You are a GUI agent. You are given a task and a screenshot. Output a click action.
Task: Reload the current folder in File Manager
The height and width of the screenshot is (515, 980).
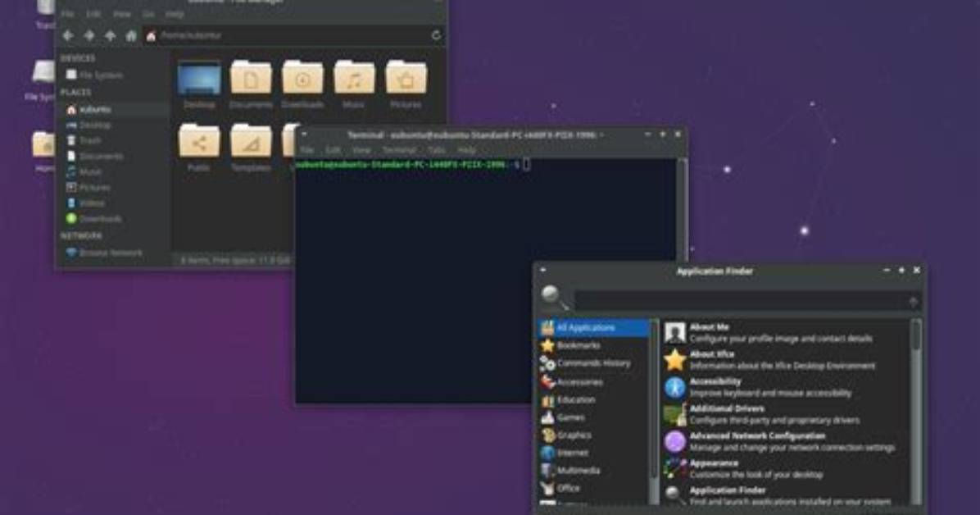436,35
